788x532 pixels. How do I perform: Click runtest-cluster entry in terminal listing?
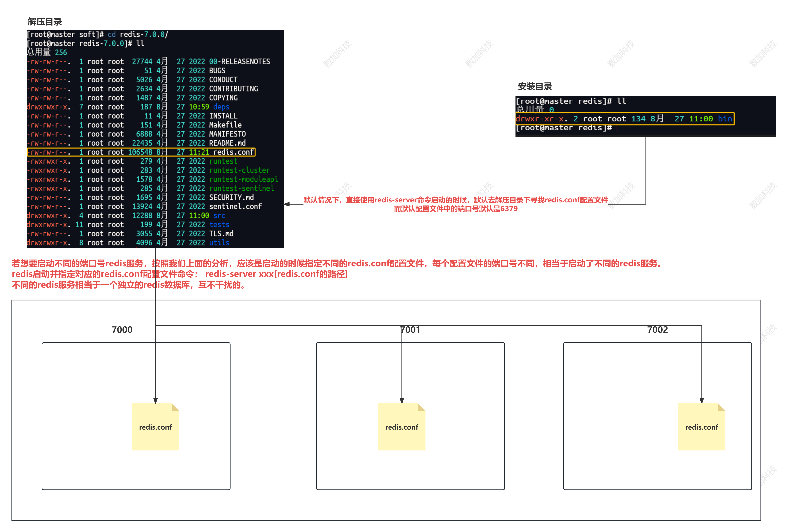pos(239,170)
